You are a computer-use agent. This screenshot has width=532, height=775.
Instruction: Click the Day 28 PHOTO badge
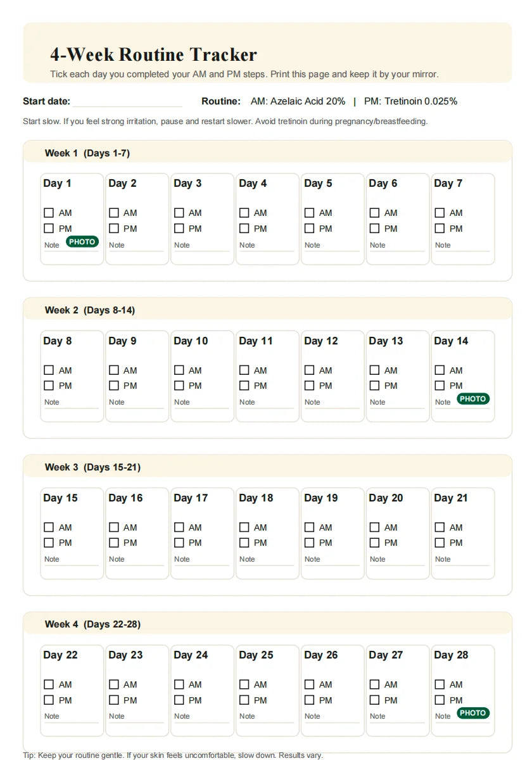coord(473,713)
